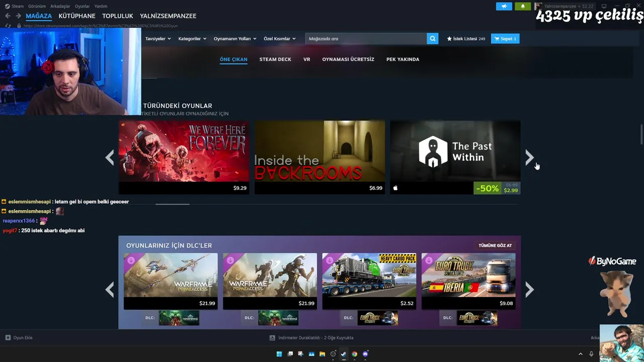This screenshot has width=644, height=362.
Task: Click inside the Mağazada ara search field
Action: 366,39
